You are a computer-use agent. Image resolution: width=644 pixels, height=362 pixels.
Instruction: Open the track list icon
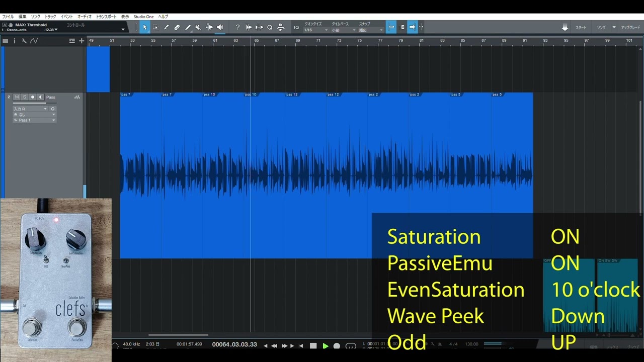[6, 41]
